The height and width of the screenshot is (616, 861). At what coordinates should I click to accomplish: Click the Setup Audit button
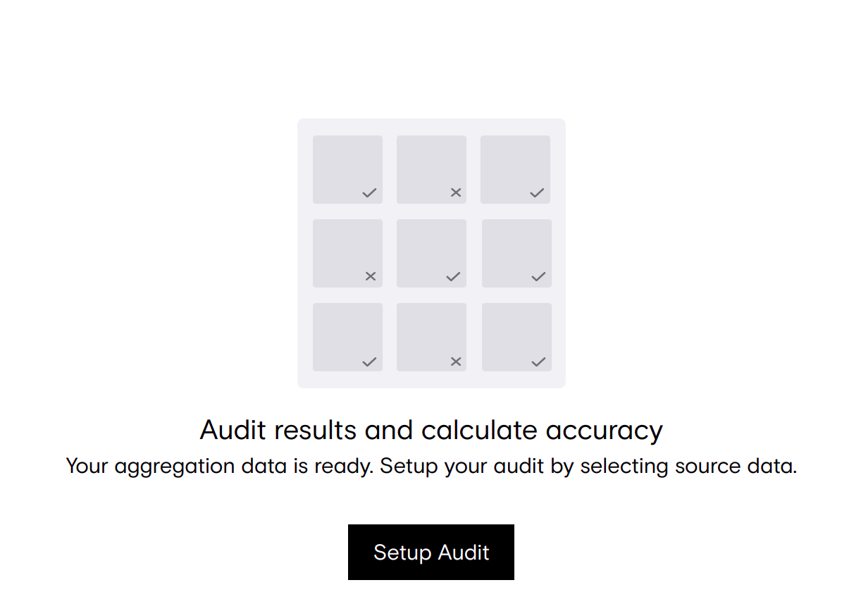tap(430, 552)
